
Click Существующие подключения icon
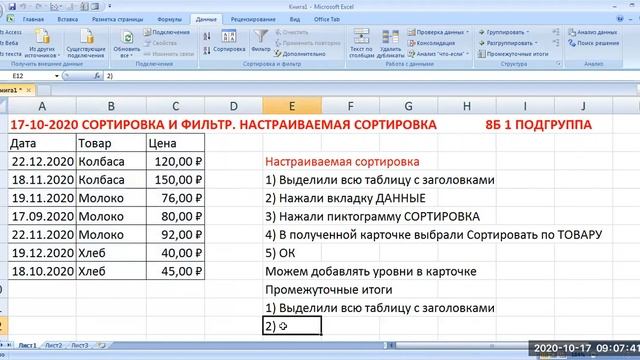pos(86,43)
